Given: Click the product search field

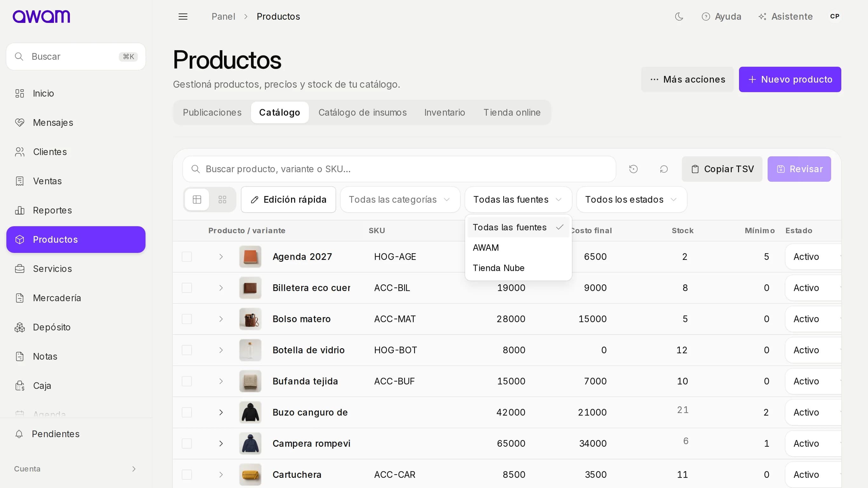Looking at the screenshot, I should coord(399,169).
